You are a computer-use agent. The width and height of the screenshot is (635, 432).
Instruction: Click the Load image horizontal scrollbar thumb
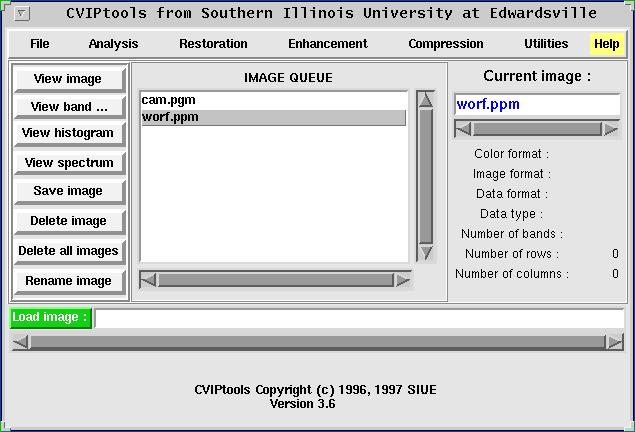coord(318,343)
